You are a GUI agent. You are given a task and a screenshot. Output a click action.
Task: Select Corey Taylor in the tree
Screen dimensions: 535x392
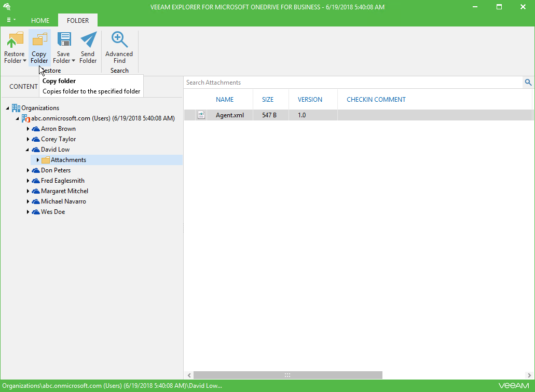pyautogui.click(x=59, y=139)
